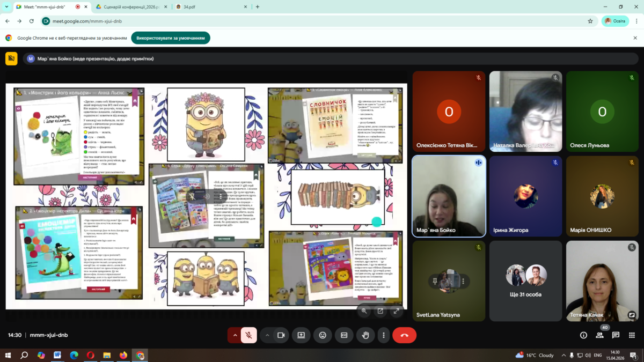Open the activities grid icon
Screen dimensions: 644x362
click(x=632, y=335)
